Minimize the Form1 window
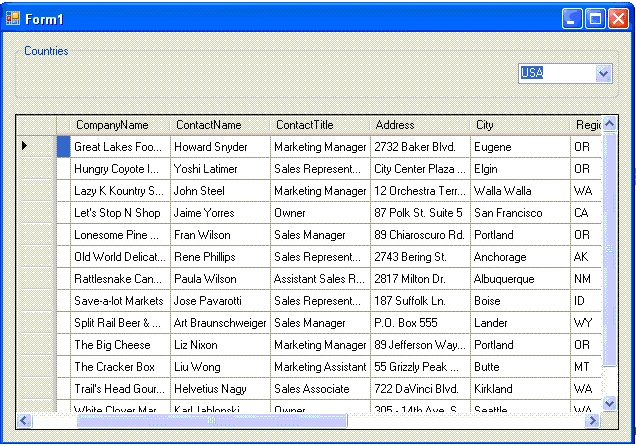The height and width of the screenshot is (446, 636). click(x=572, y=19)
